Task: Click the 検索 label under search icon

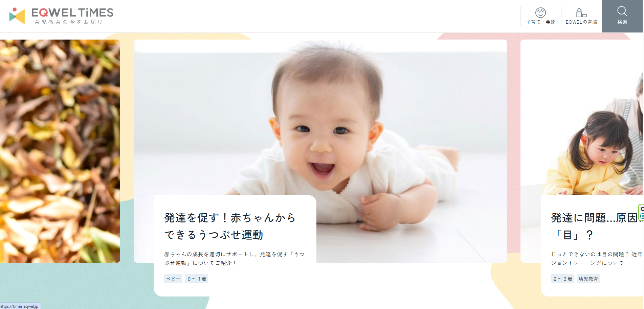Action: [x=622, y=22]
